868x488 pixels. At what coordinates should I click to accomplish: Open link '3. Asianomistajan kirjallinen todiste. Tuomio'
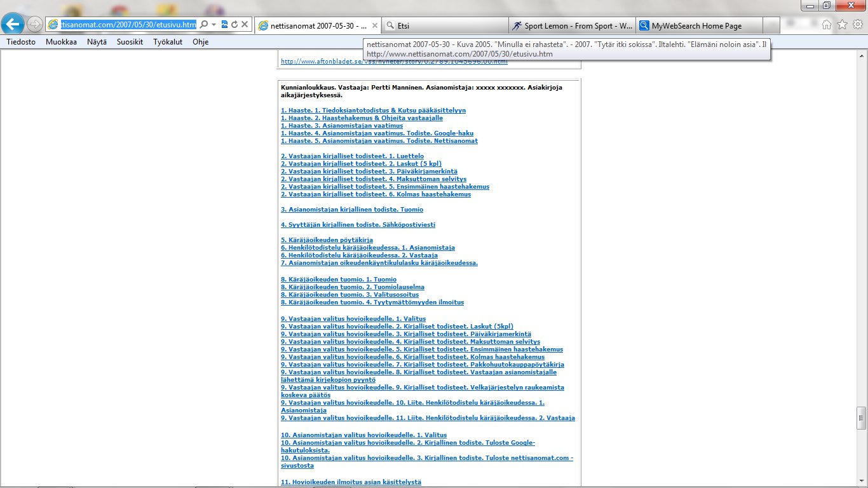(x=352, y=210)
